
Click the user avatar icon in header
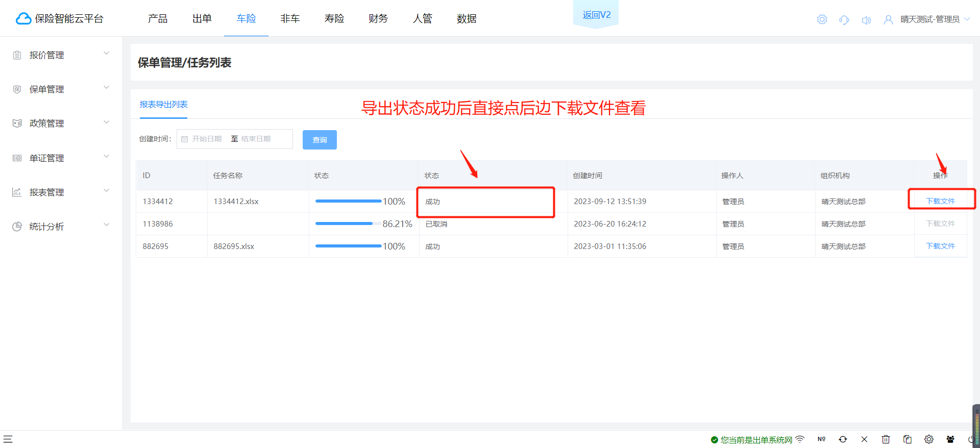click(888, 20)
